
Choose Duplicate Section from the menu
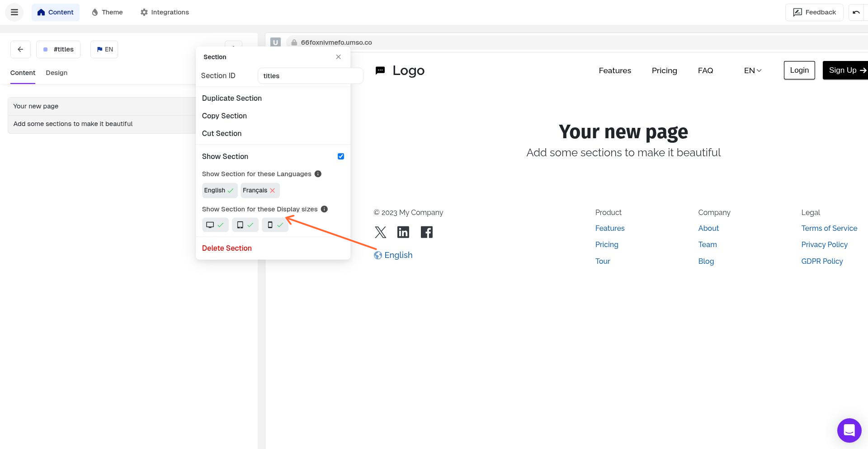[231, 98]
